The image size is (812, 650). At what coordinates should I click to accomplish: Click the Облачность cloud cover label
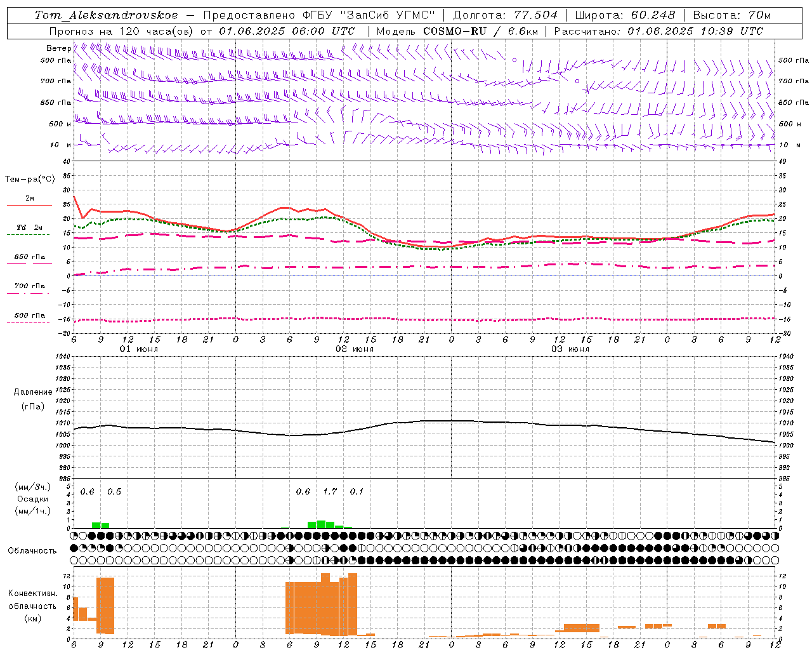pyautogui.click(x=32, y=551)
